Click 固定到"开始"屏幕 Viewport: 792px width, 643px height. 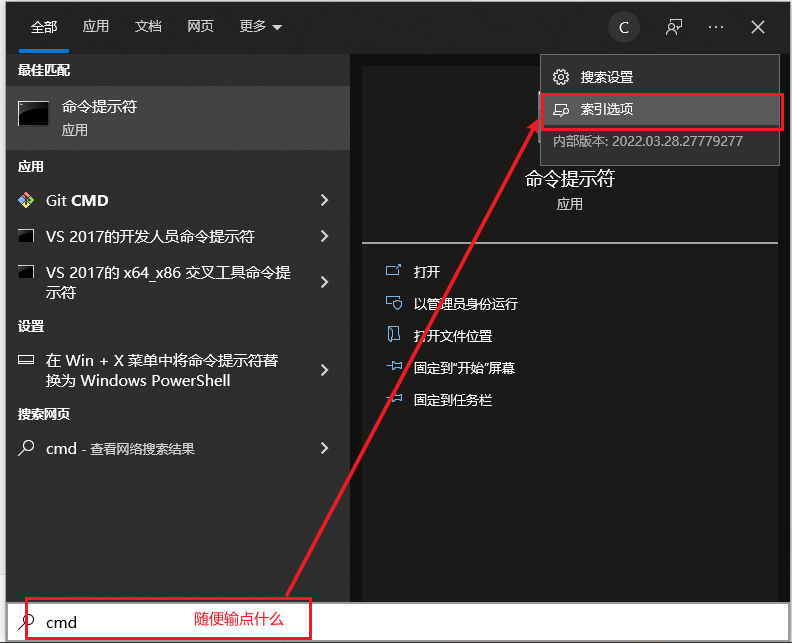coord(464,368)
